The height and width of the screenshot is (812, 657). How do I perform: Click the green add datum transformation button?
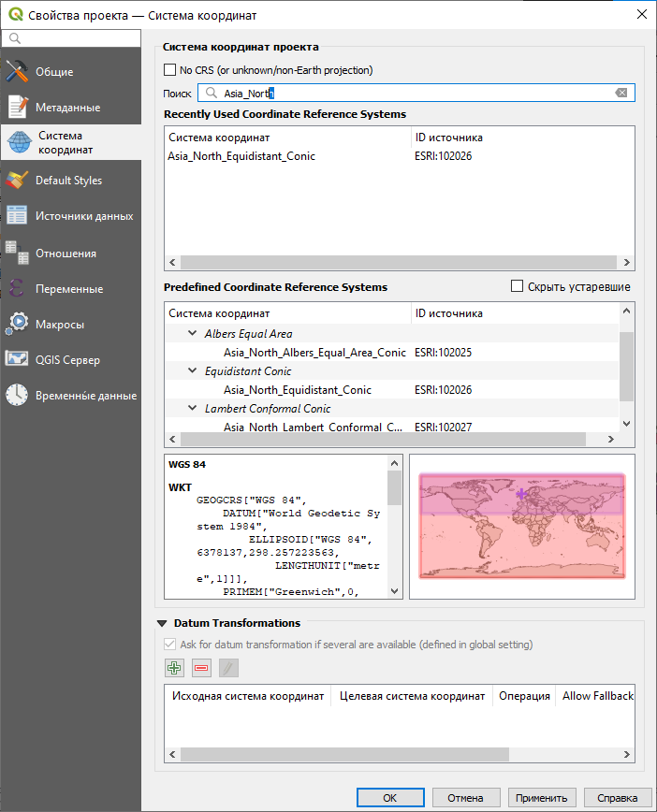[173, 668]
